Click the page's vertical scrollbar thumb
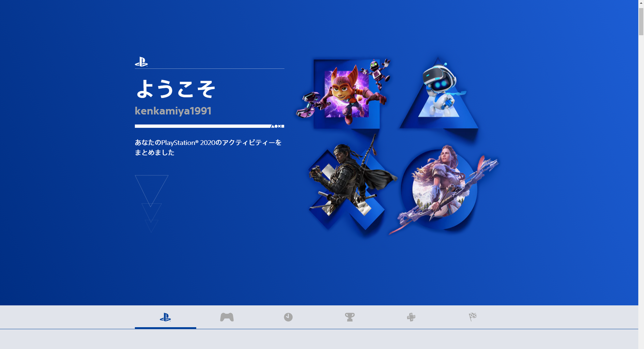The width and height of the screenshot is (644, 349). 641,21
